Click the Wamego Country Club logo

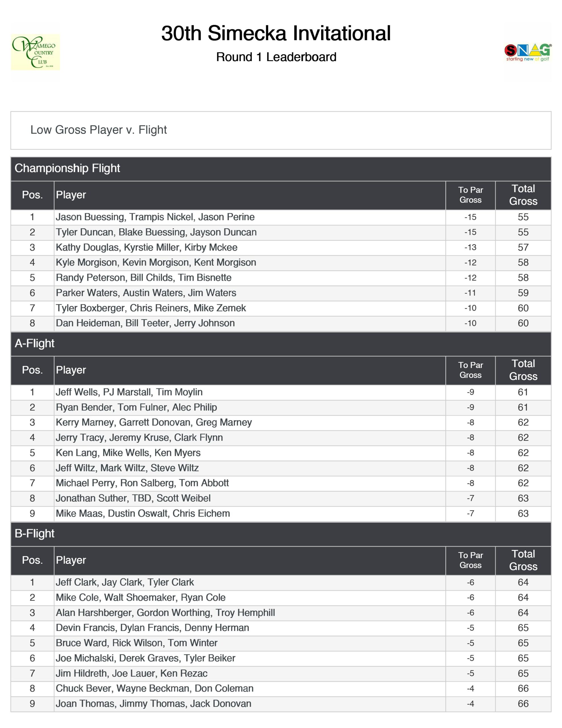[35, 52]
